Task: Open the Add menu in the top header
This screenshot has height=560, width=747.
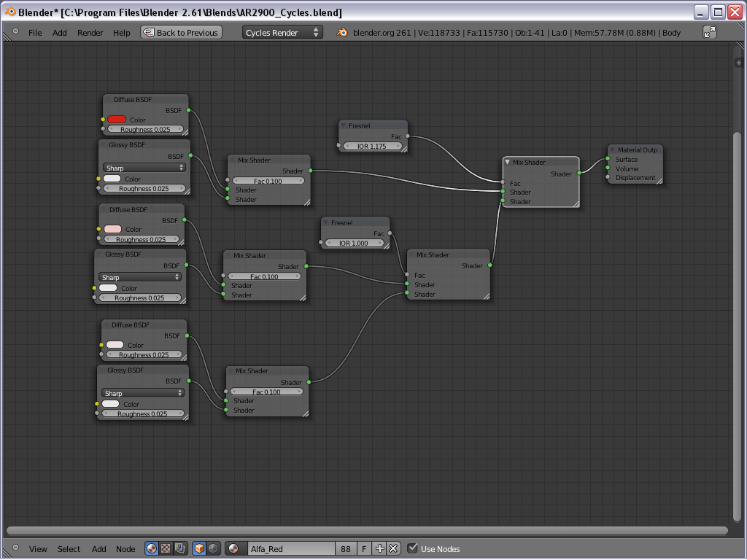Action: 60,32
